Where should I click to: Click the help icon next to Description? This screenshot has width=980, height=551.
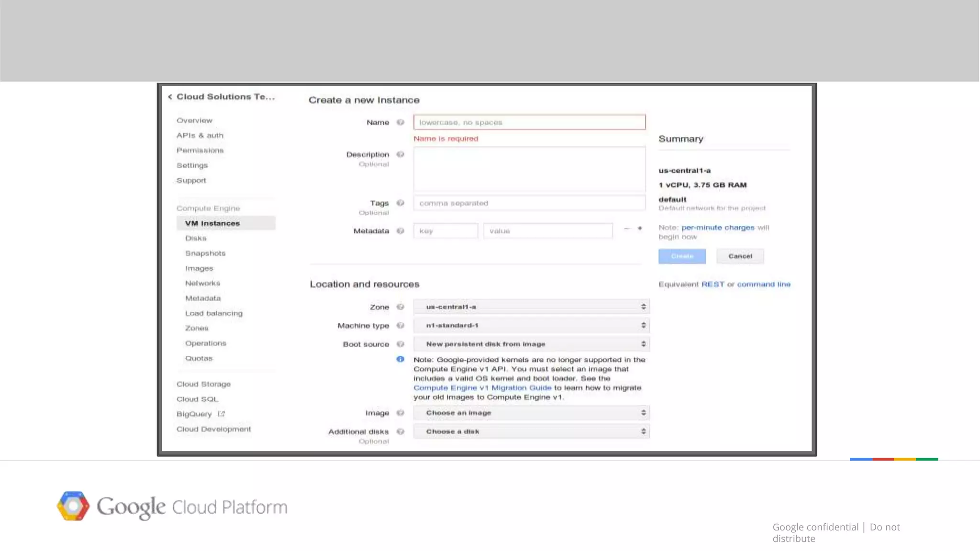coord(401,154)
